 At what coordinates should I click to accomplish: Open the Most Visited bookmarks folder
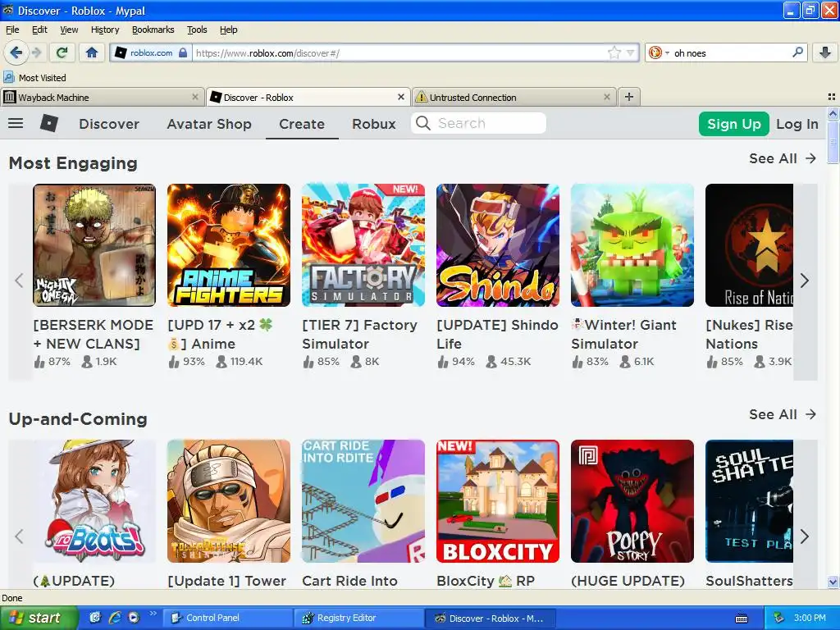[35, 78]
